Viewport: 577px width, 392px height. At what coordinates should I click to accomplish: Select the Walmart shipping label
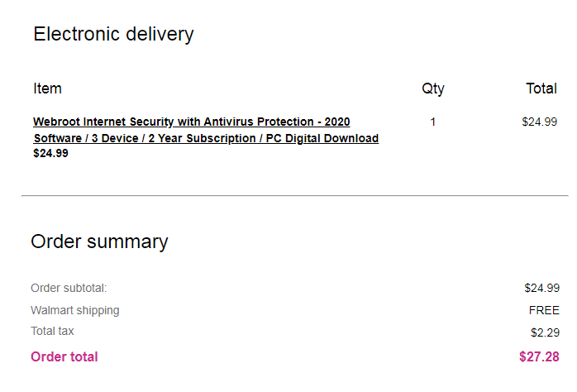click(x=75, y=311)
